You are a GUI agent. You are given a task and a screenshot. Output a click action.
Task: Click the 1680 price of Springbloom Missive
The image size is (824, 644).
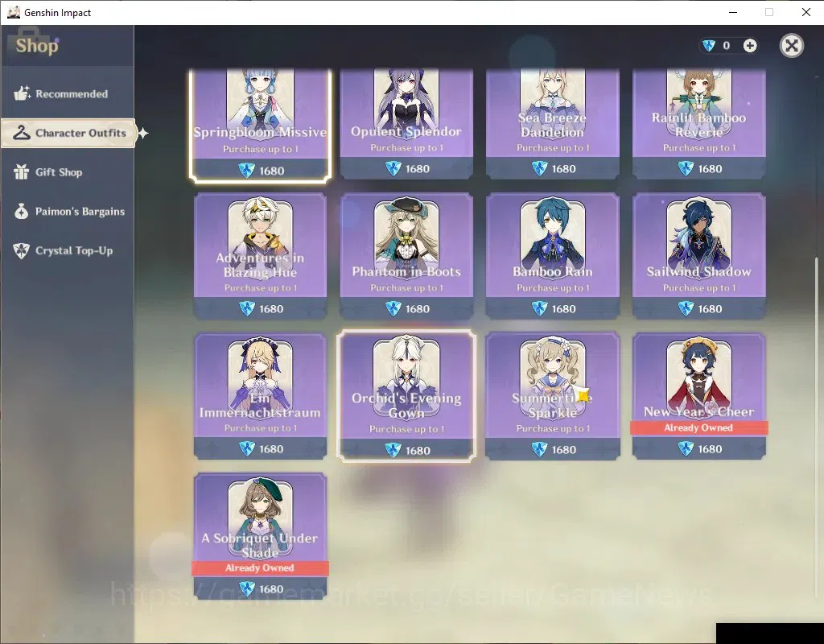tap(272, 171)
